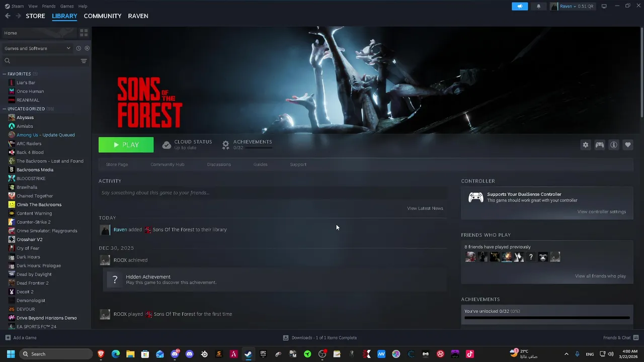Open the Help menu
This screenshot has width=644, height=362.
[83, 6]
